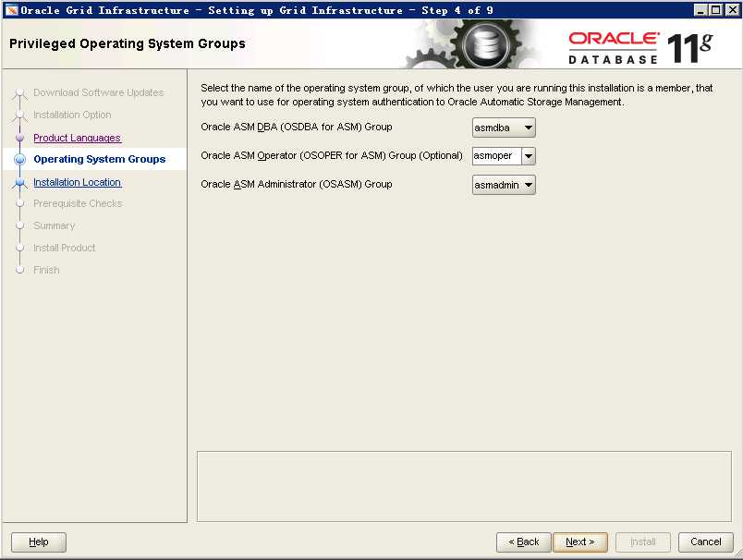This screenshot has width=743, height=560.
Task: Click the Privileged Operating System Groups heading
Action: (x=127, y=43)
